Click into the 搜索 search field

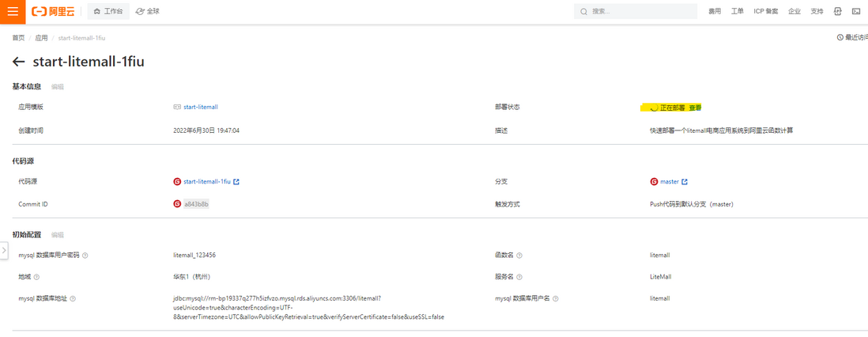click(x=636, y=12)
